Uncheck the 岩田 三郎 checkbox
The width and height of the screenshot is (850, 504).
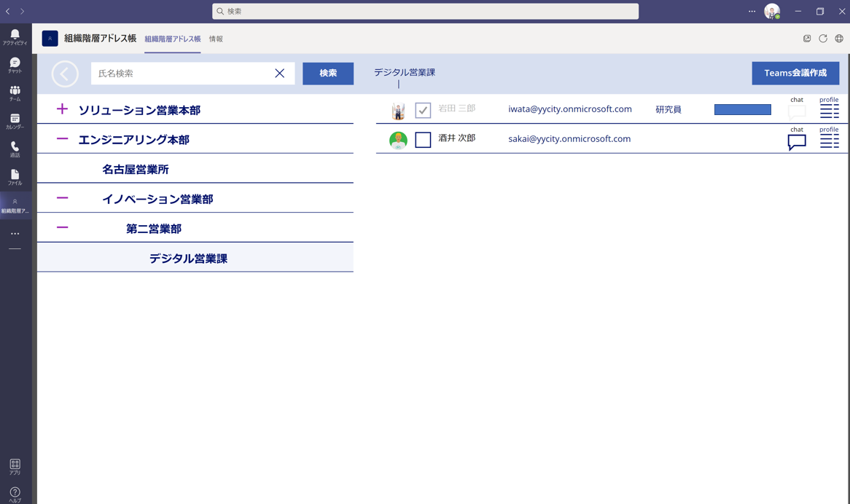pos(423,111)
